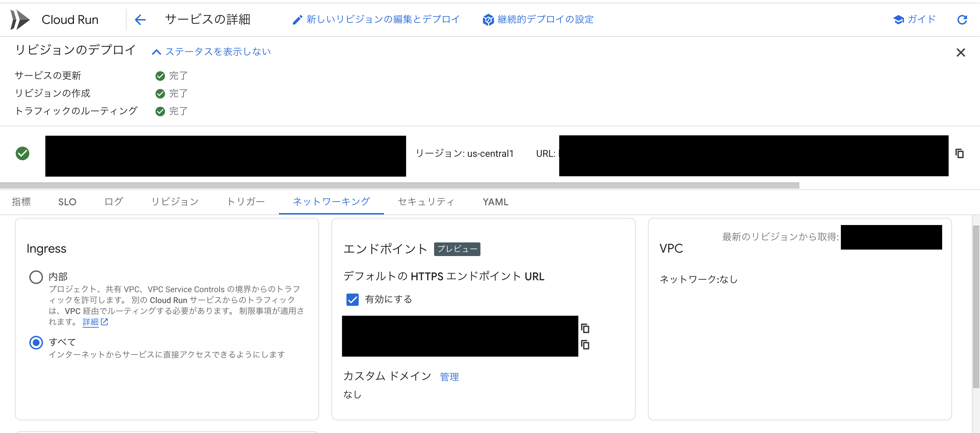Collapse status via ステータスを表示しない chevron
The image size is (980, 433).
tap(157, 52)
